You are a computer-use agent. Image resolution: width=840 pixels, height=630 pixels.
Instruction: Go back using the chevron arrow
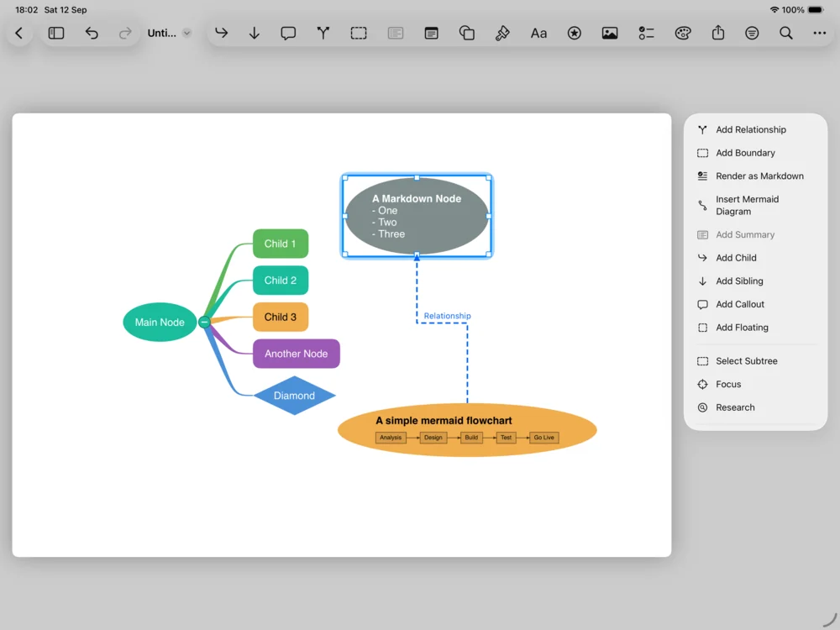click(19, 34)
